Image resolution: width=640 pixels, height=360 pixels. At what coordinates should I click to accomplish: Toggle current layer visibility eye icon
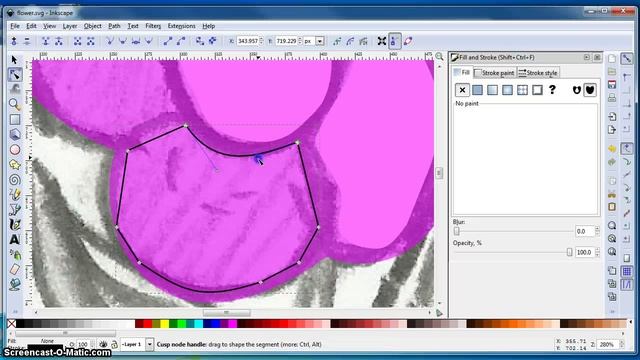pyautogui.click(x=103, y=344)
